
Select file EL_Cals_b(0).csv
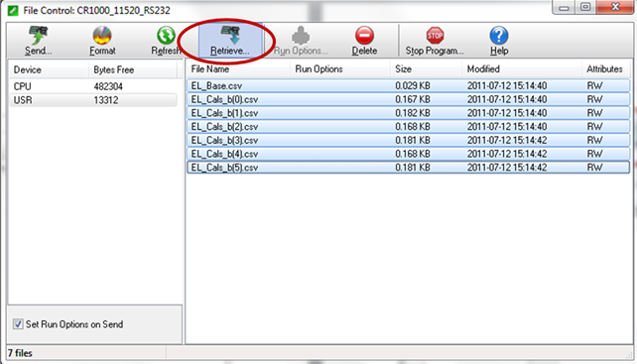click(x=408, y=99)
